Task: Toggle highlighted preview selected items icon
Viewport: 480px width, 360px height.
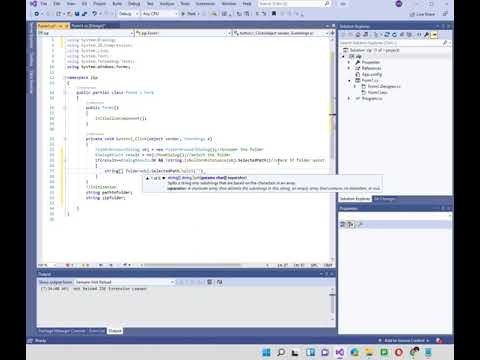Action: point(434,35)
